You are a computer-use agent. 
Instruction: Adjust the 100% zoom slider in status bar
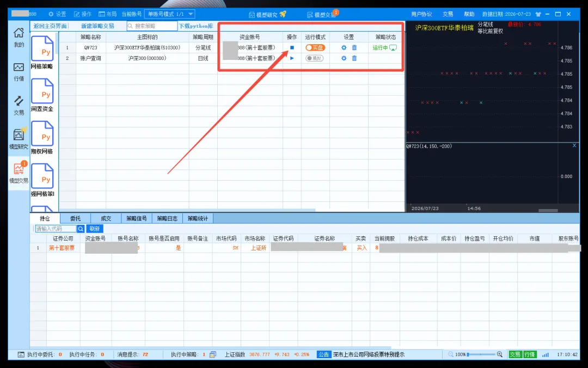click(481, 354)
